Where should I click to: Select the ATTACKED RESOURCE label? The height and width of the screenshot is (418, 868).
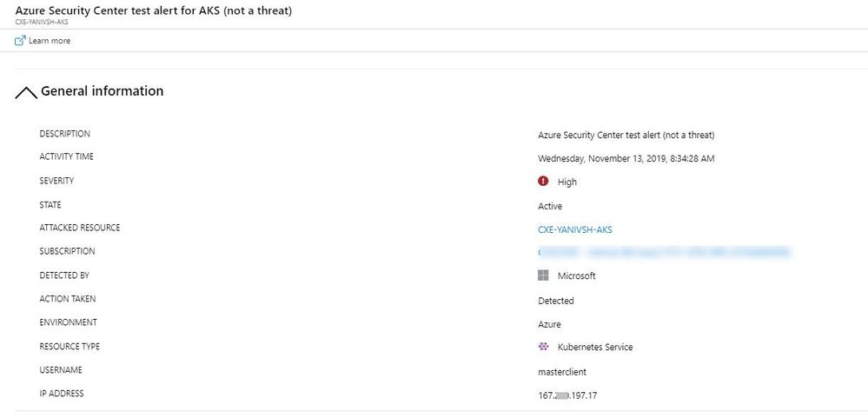point(80,228)
